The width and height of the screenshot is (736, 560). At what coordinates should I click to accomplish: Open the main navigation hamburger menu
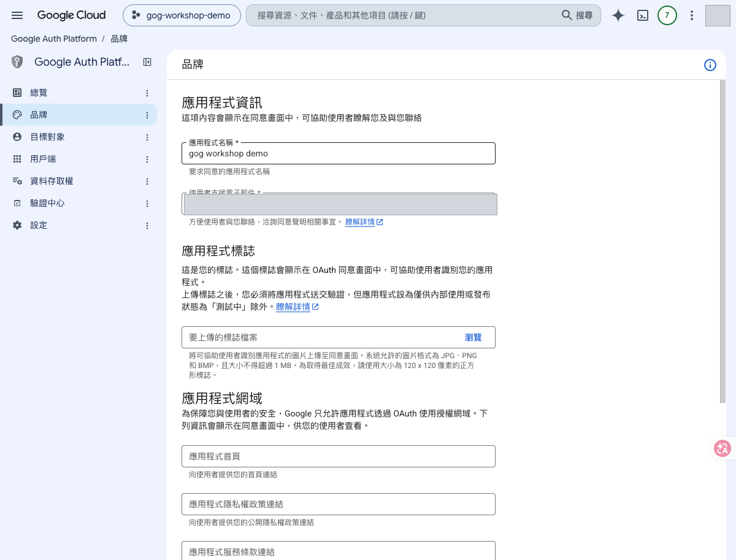[17, 15]
